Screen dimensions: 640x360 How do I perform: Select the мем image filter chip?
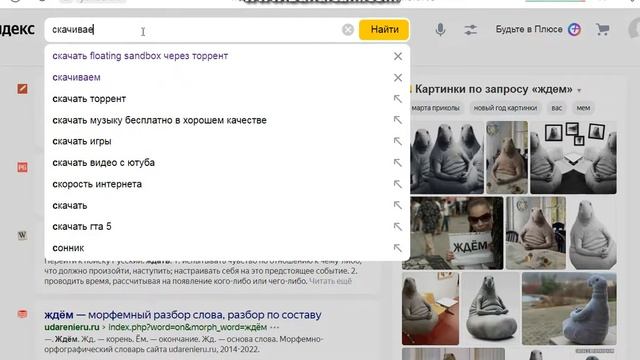tap(583, 108)
